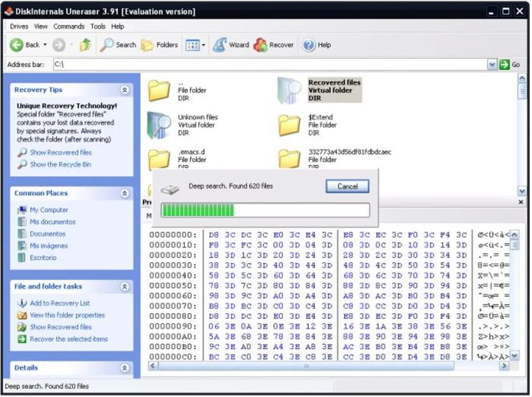
Task: Click hex viewer scroll up arrow
Action: tap(514, 235)
